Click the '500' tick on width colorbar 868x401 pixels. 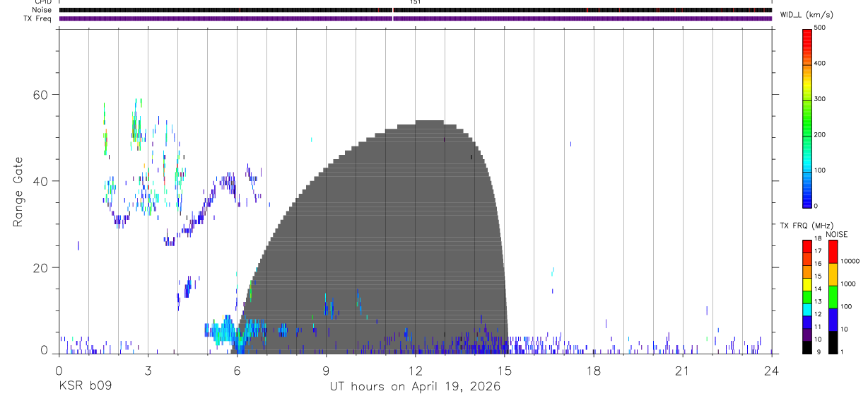820,28
